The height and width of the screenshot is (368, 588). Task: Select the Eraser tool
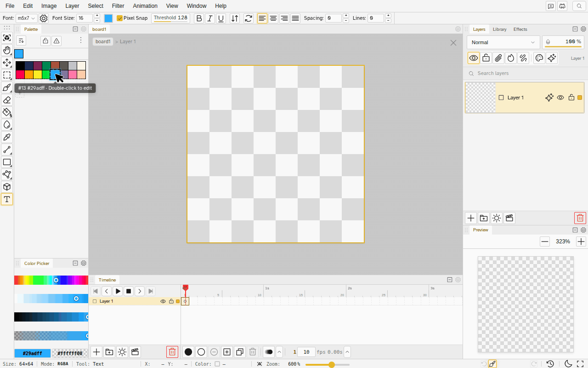(7, 100)
